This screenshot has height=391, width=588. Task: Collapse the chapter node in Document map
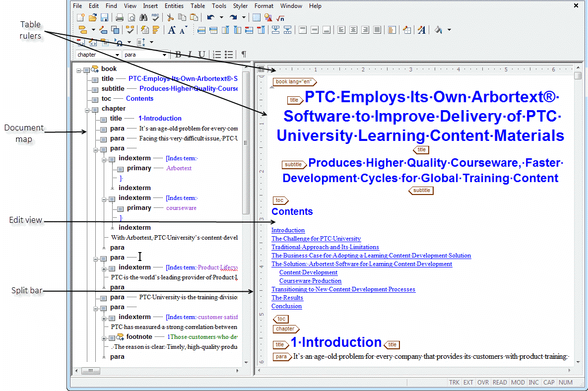click(87, 110)
